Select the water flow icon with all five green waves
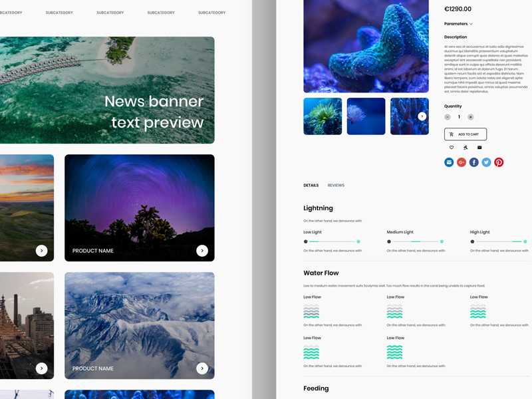This screenshot has height=399, width=532. click(394, 352)
